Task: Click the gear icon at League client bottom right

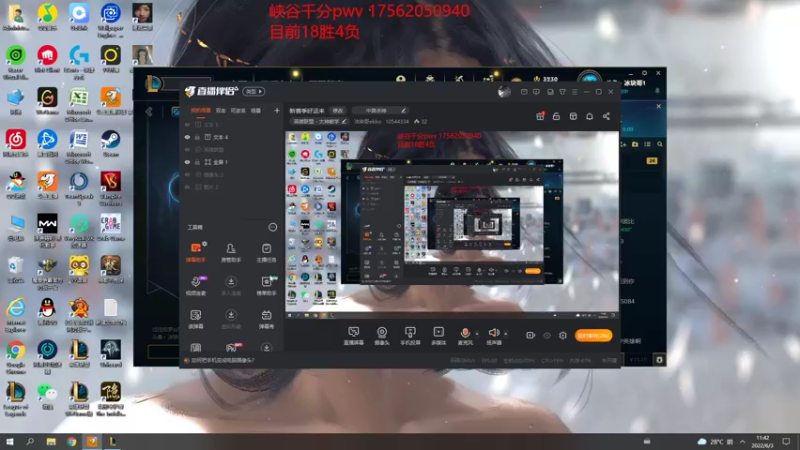Action: tap(659, 360)
